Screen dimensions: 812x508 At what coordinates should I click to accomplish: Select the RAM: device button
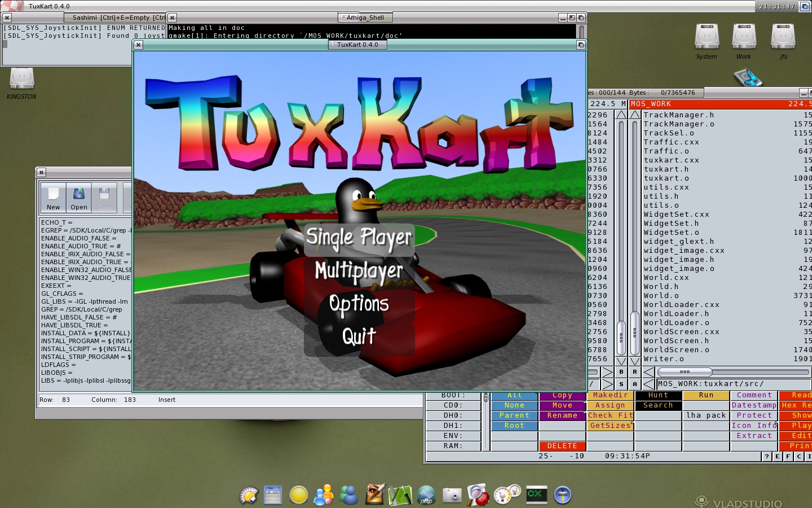pyautogui.click(x=453, y=446)
